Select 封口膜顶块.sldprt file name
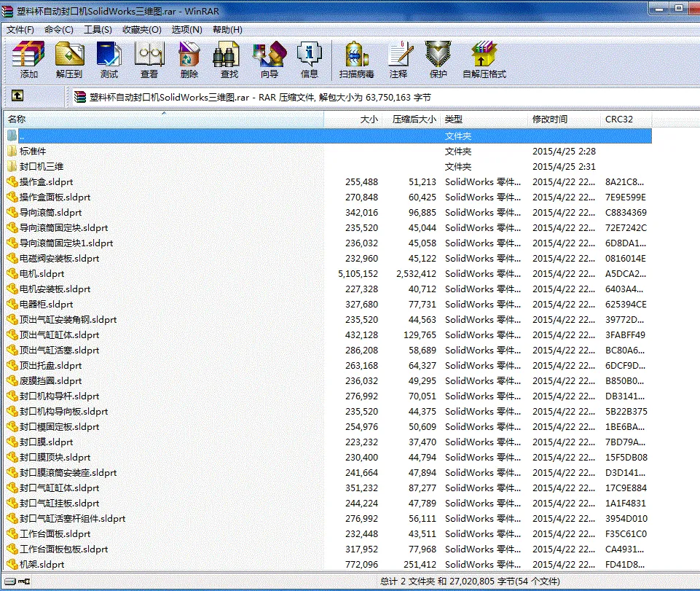Viewport: 700px width, 591px height. point(55,457)
